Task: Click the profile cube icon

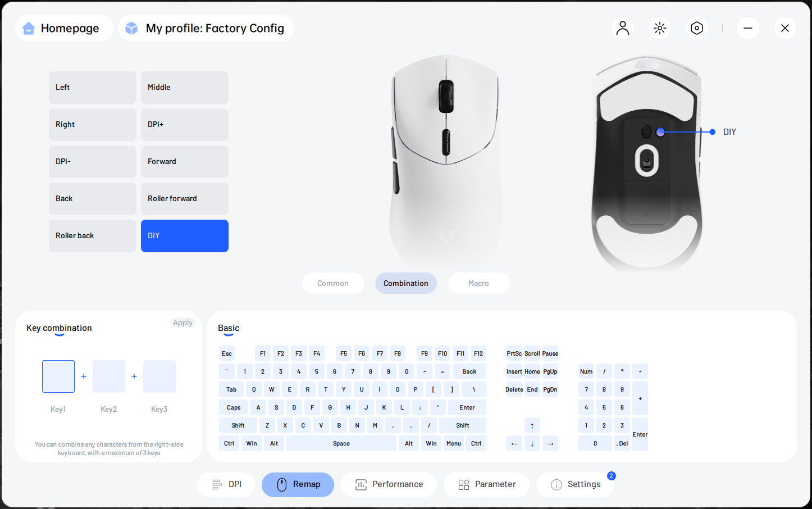Action: [x=131, y=28]
